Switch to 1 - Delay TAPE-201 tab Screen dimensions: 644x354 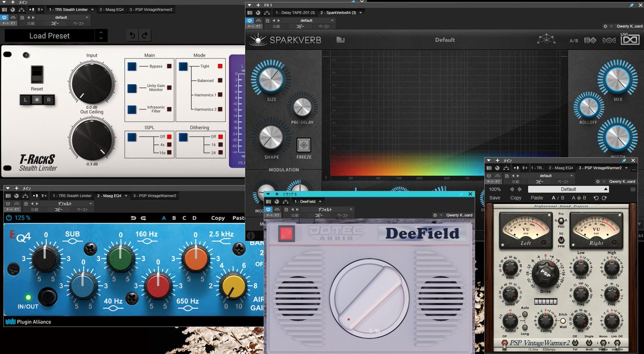295,12
